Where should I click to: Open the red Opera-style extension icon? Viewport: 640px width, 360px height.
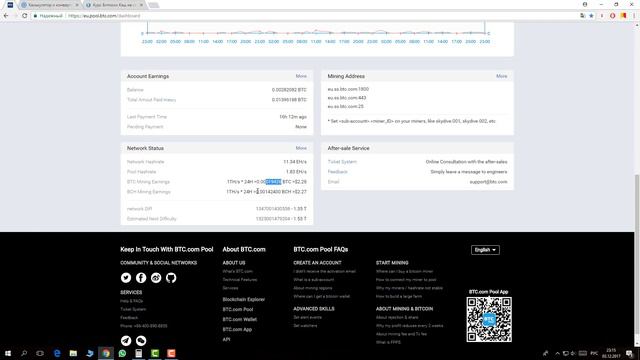pos(612,16)
